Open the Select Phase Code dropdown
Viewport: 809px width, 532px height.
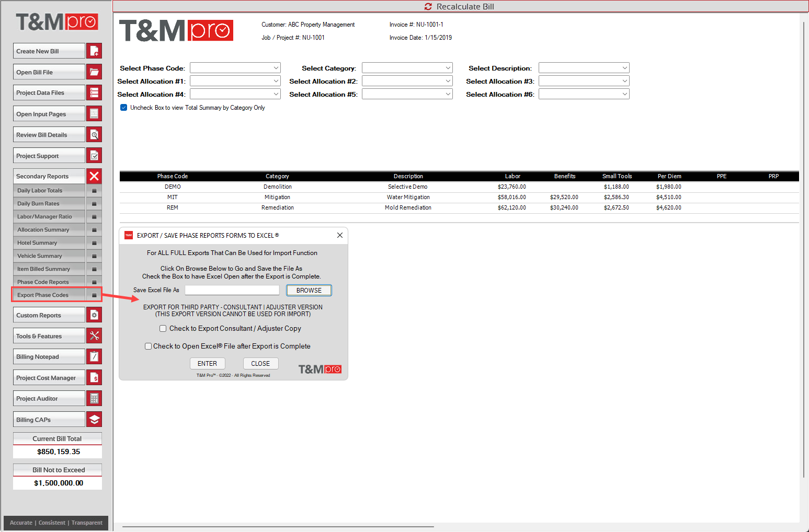tap(235, 68)
